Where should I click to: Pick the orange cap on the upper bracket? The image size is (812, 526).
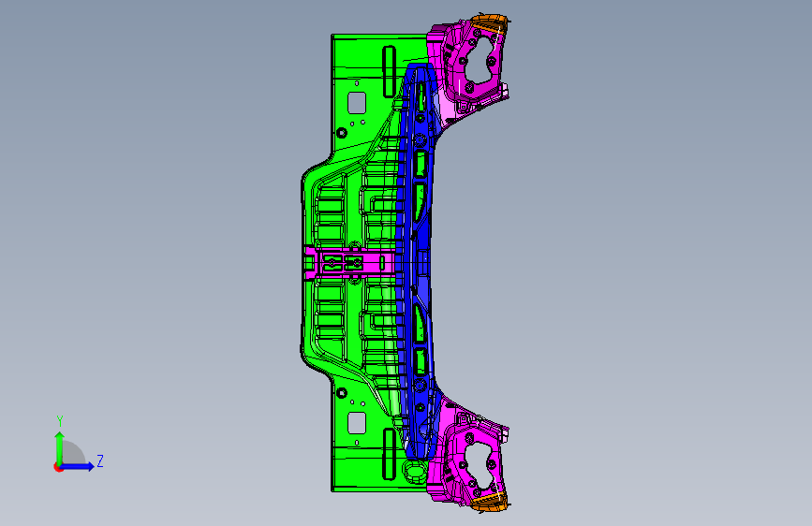490,22
